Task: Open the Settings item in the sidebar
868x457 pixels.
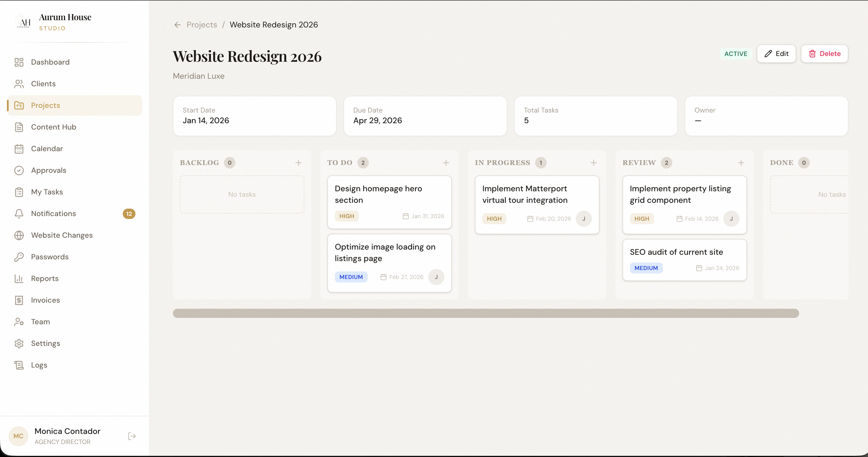Action: [x=46, y=343]
